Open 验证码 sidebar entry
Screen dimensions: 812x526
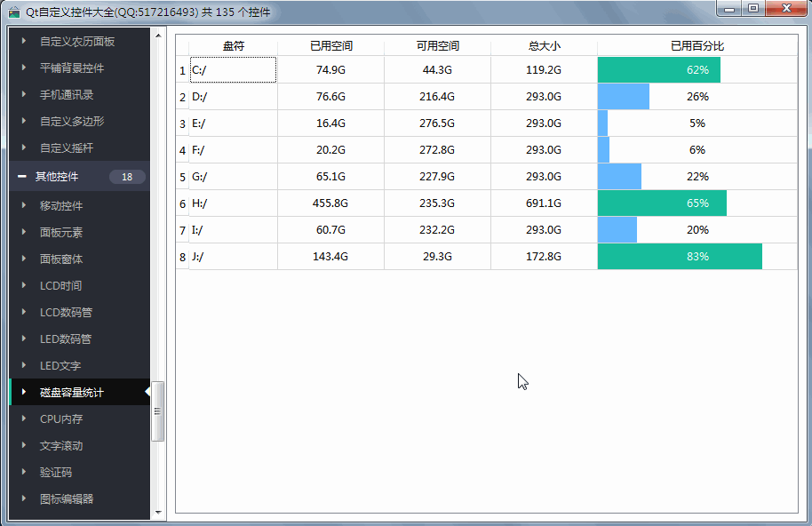pyautogui.click(x=54, y=472)
